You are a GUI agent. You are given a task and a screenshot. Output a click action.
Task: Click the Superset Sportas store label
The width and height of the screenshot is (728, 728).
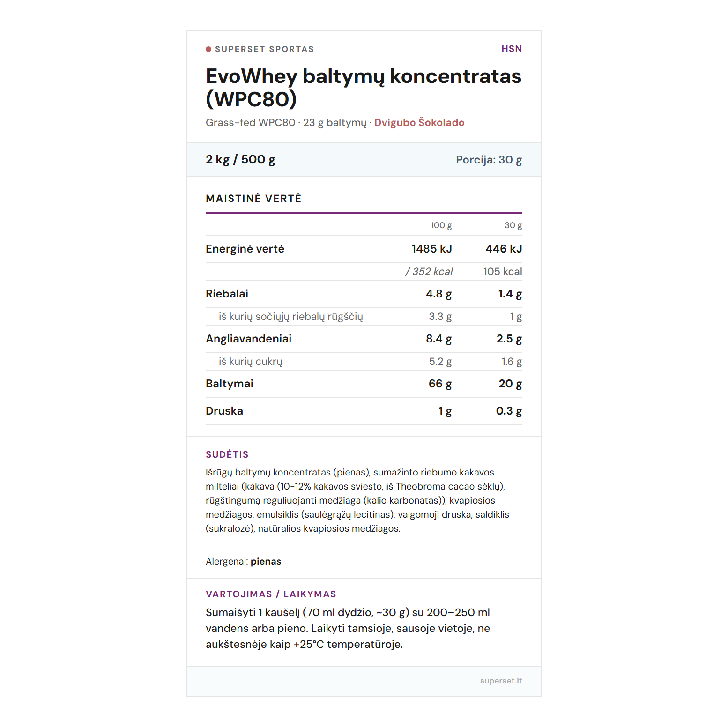coord(264,49)
